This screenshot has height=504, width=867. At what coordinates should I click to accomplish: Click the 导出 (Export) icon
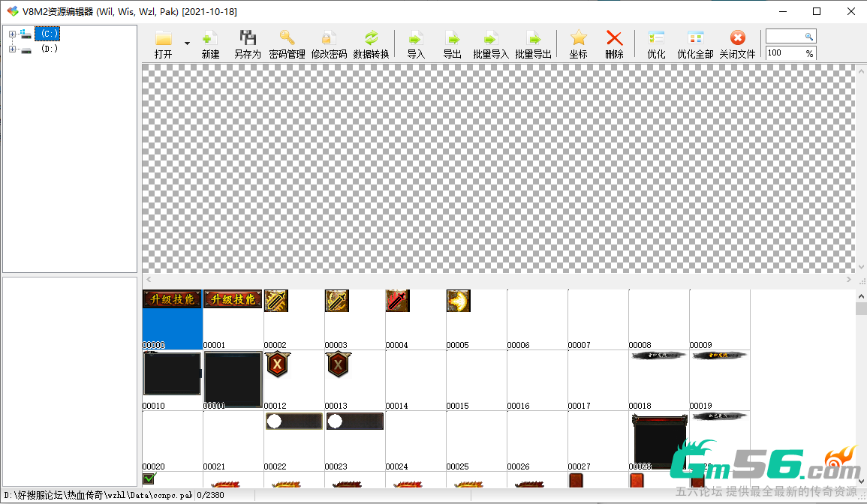[452, 38]
